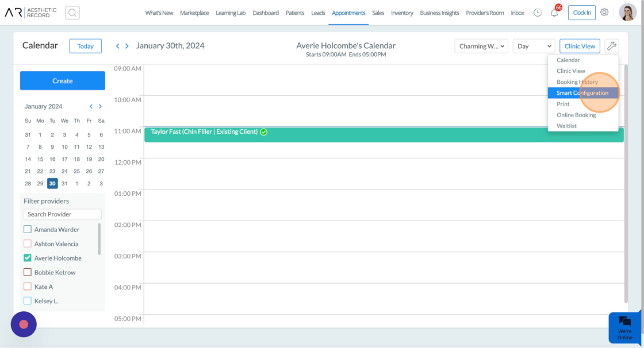The image size is (644, 348).
Task: Toggle Kate A provider checkbox
Action: pos(28,287)
